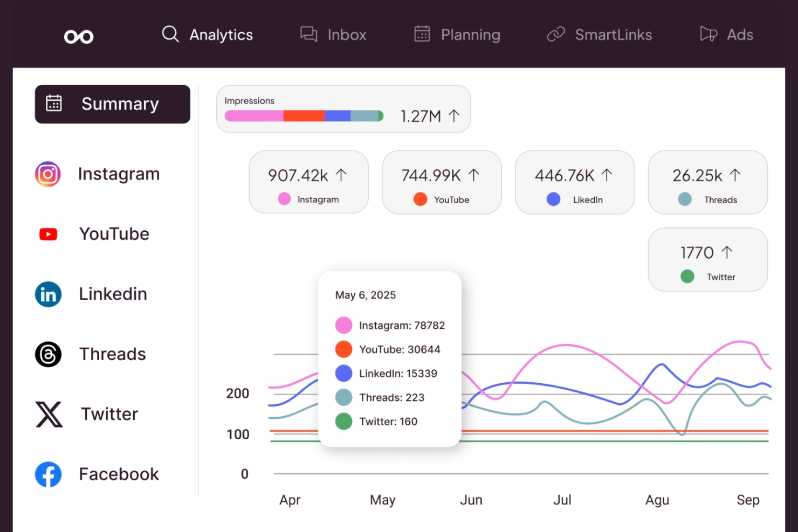The height and width of the screenshot is (532, 798).
Task: Open the Inbox tab
Action: click(x=333, y=34)
